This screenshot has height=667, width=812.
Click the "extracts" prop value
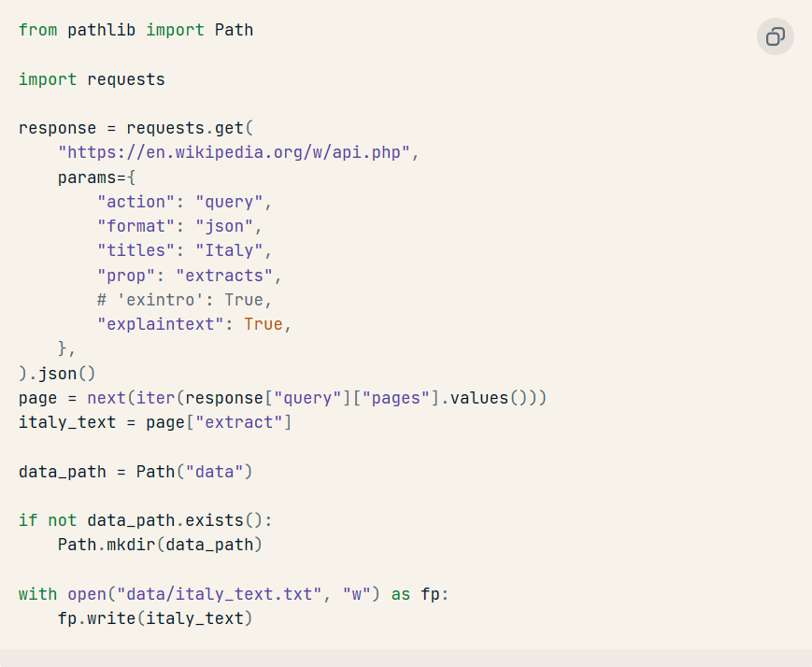pyautogui.click(x=224, y=276)
